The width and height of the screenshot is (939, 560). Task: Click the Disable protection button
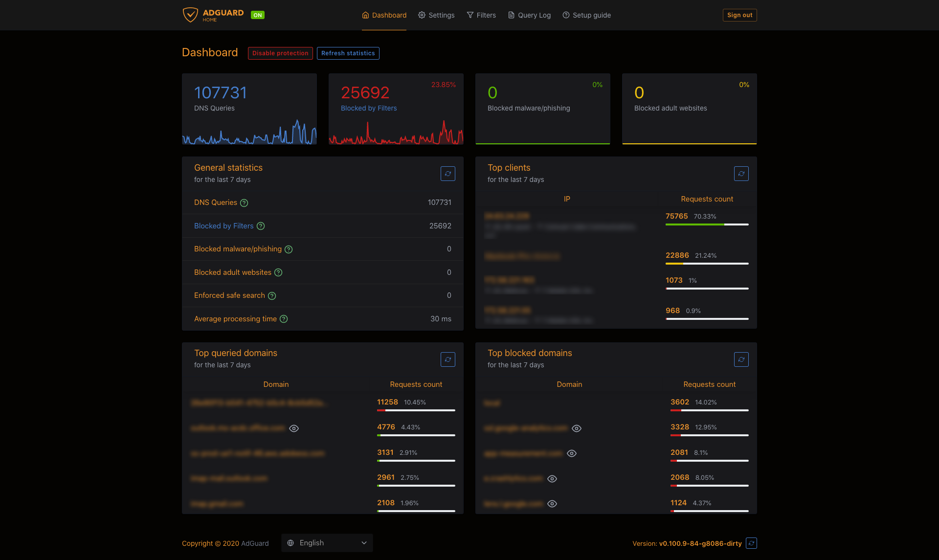(x=280, y=53)
